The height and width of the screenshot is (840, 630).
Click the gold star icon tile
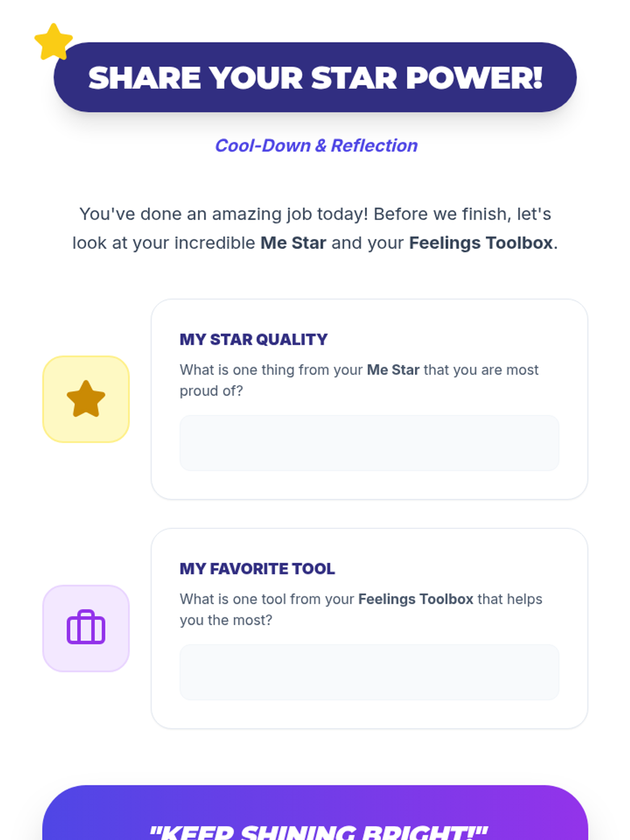tap(86, 399)
